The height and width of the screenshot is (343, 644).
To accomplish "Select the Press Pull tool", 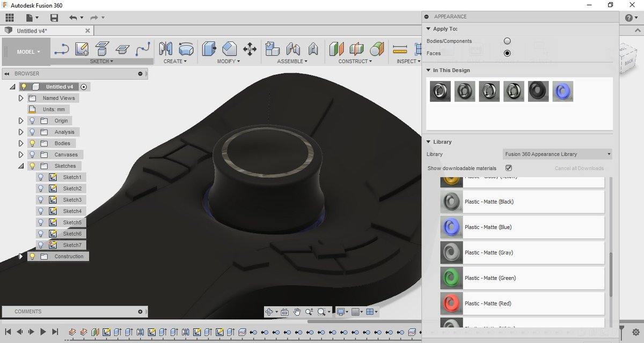I will click(x=209, y=49).
